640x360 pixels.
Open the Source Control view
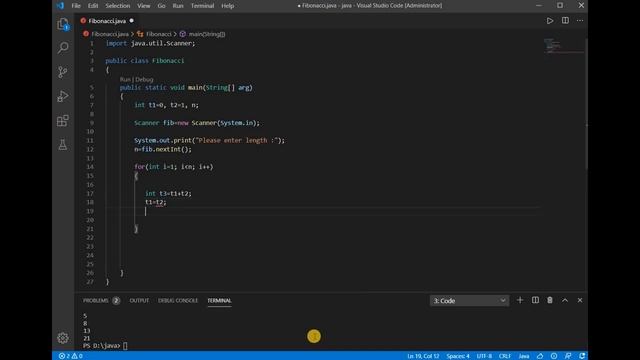[63, 72]
